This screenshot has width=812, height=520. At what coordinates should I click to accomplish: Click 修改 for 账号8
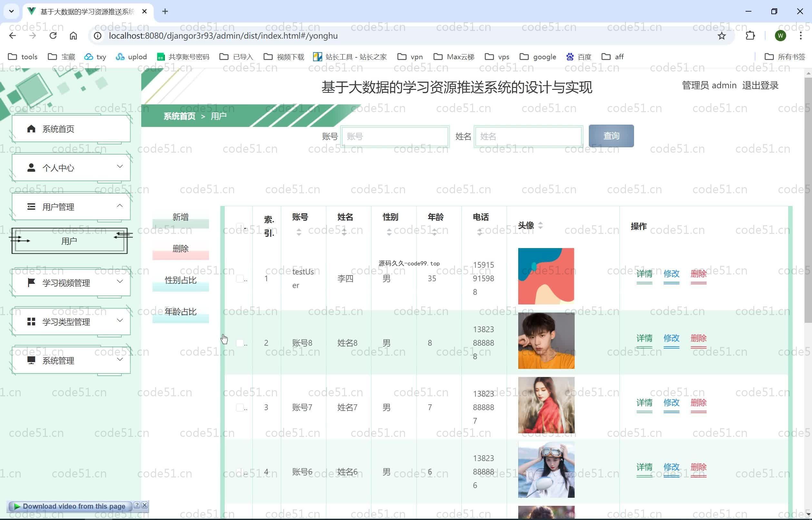(x=671, y=338)
